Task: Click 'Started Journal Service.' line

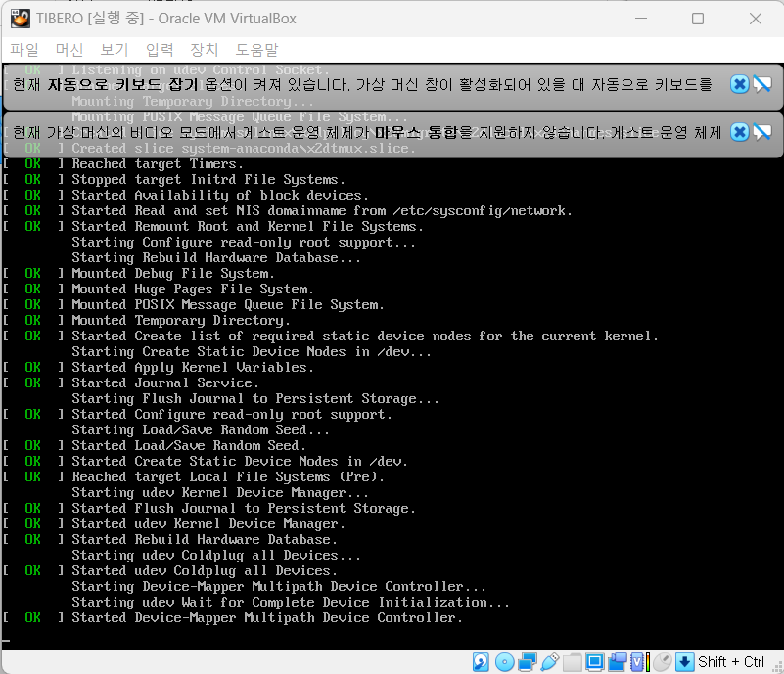Action: point(165,383)
